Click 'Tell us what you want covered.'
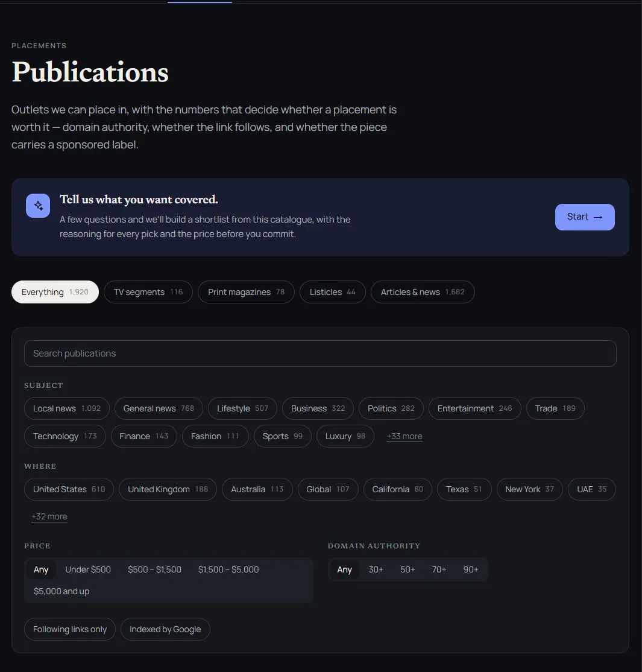The width and height of the screenshot is (642, 672). click(x=139, y=200)
